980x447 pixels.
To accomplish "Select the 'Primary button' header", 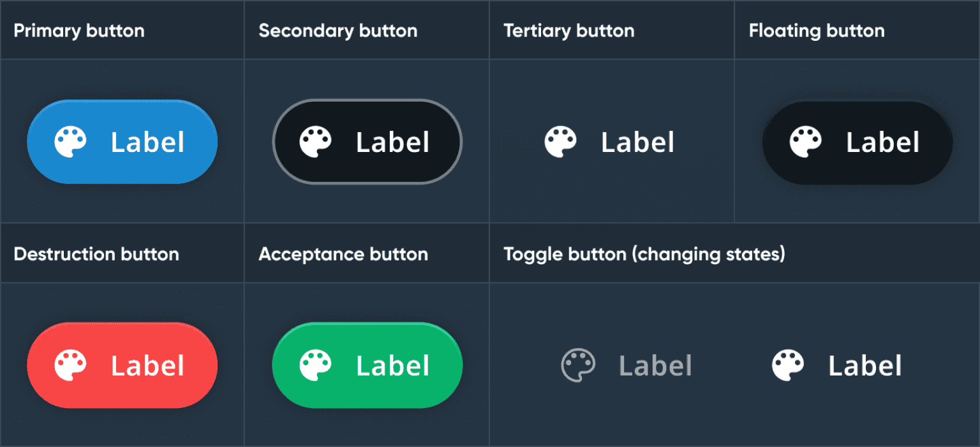I will pyautogui.click(x=79, y=31).
